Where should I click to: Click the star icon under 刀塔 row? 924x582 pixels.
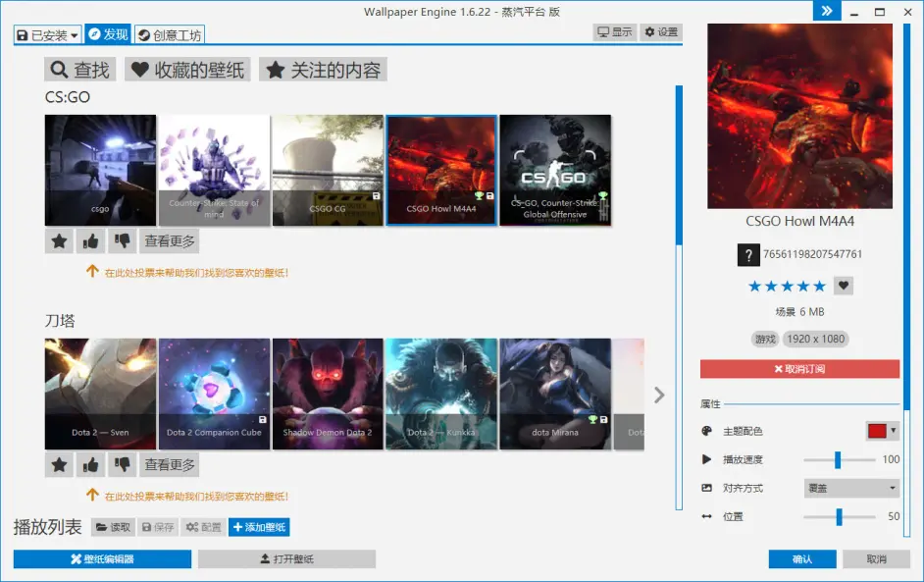tap(59, 464)
